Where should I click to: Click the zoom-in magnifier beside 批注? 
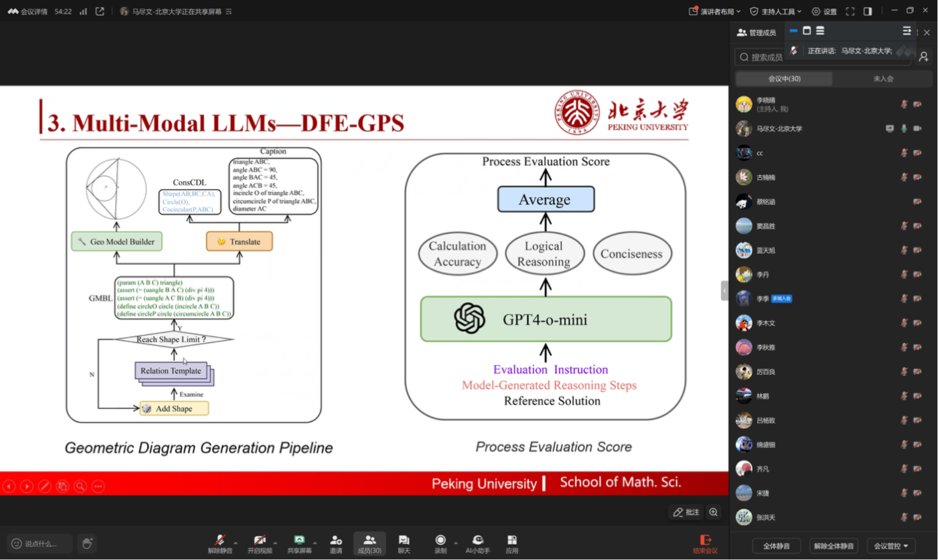pos(714,512)
